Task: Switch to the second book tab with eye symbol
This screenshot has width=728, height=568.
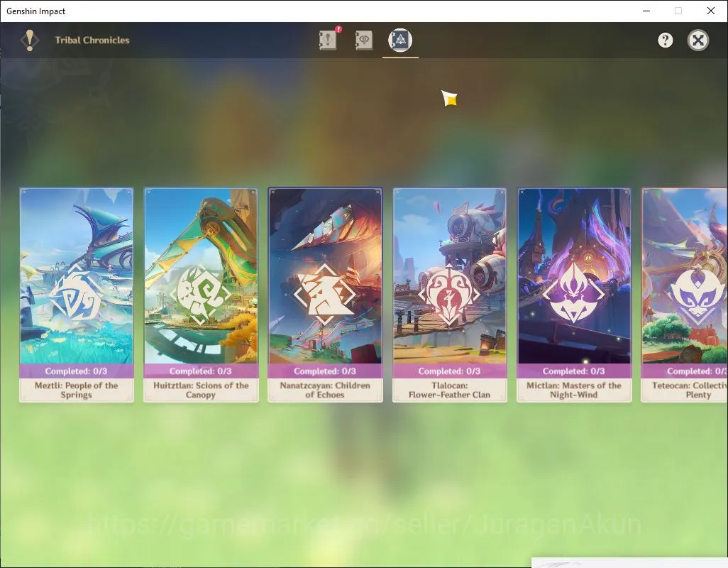Action: (363, 40)
